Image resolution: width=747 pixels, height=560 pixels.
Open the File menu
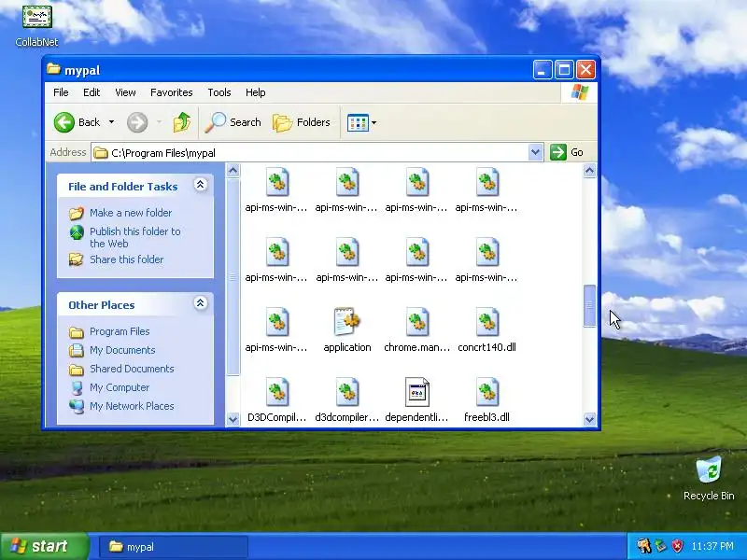[x=61, y=92]
